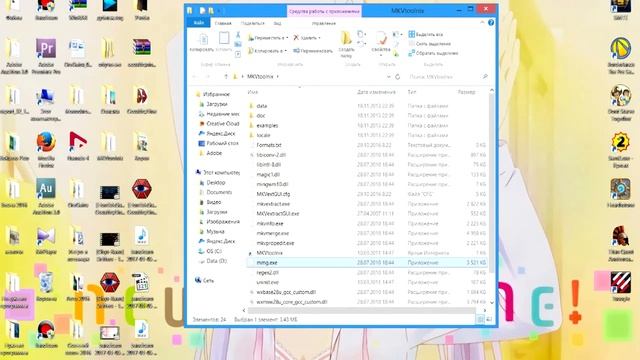640x360 pixels.
Task: Open the Move to (Переместить в) dropdown
Action: pos(268,38)
